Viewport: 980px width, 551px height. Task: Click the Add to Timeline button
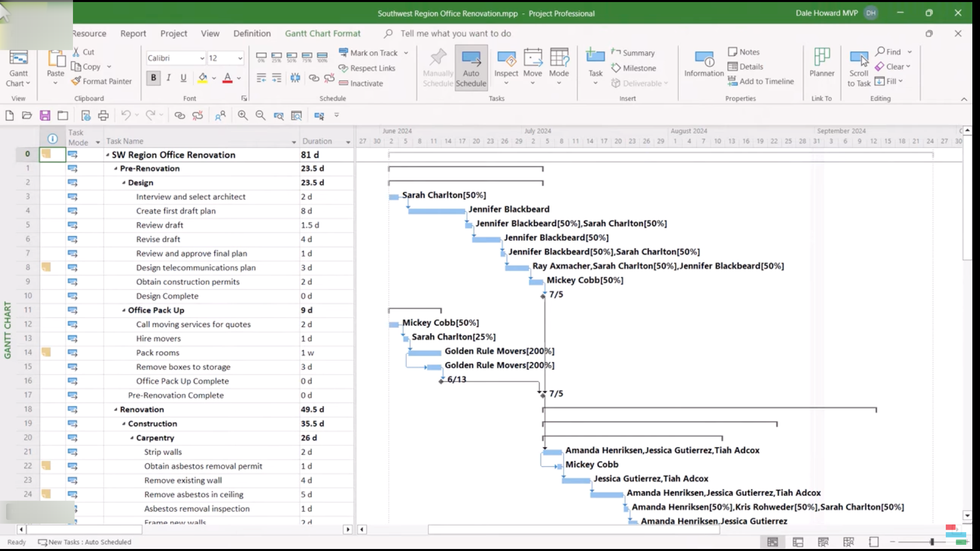[761, 82]
